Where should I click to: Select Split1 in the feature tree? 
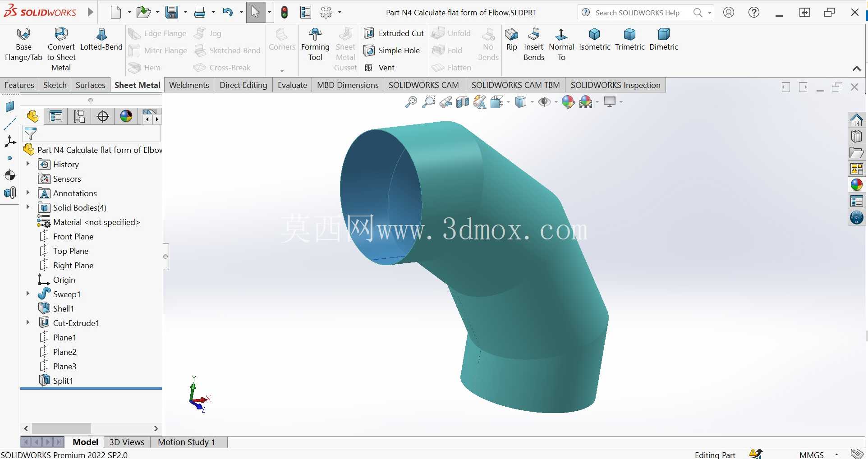(x=56, y=381)
